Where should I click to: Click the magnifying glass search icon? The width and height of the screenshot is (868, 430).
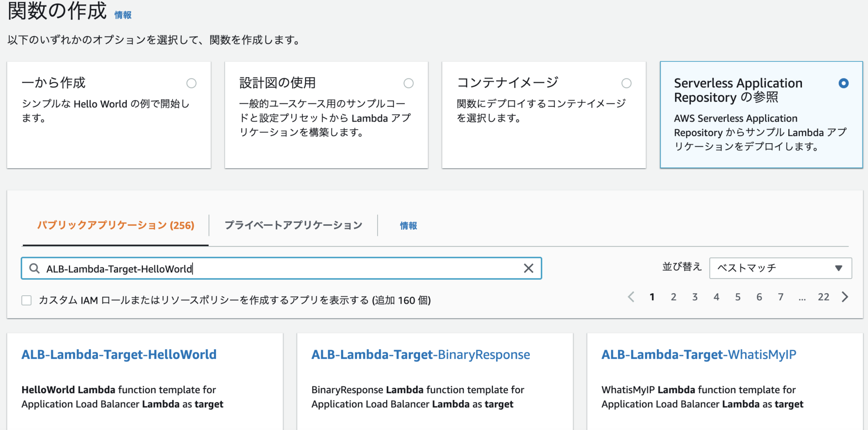click(34, 268)
